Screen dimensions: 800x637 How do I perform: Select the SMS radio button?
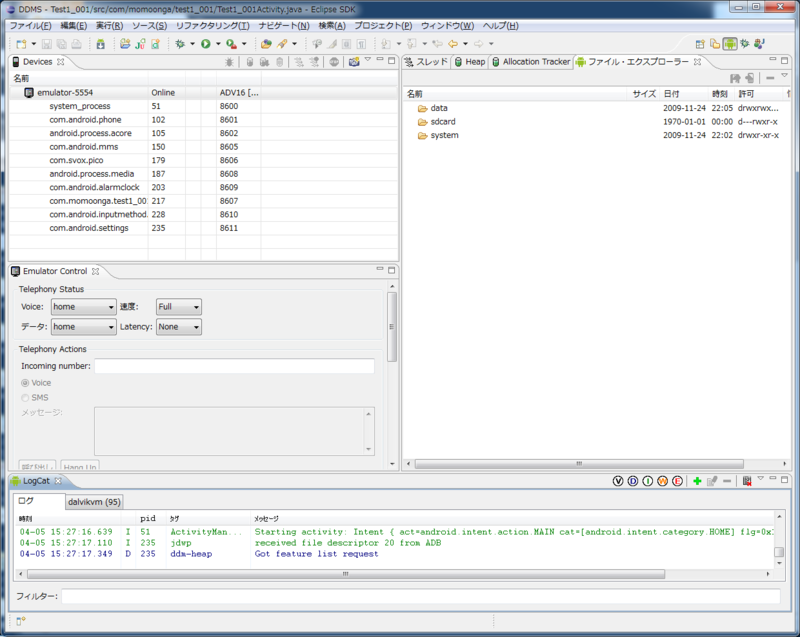25,398
